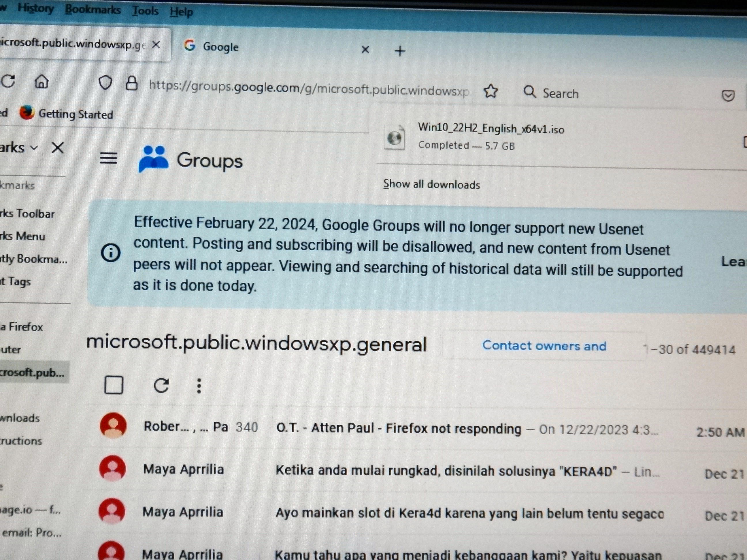The width and height of the screenshot is (747, 560).
Task: Click Contact owners and managers link
Action: [544, 346]
